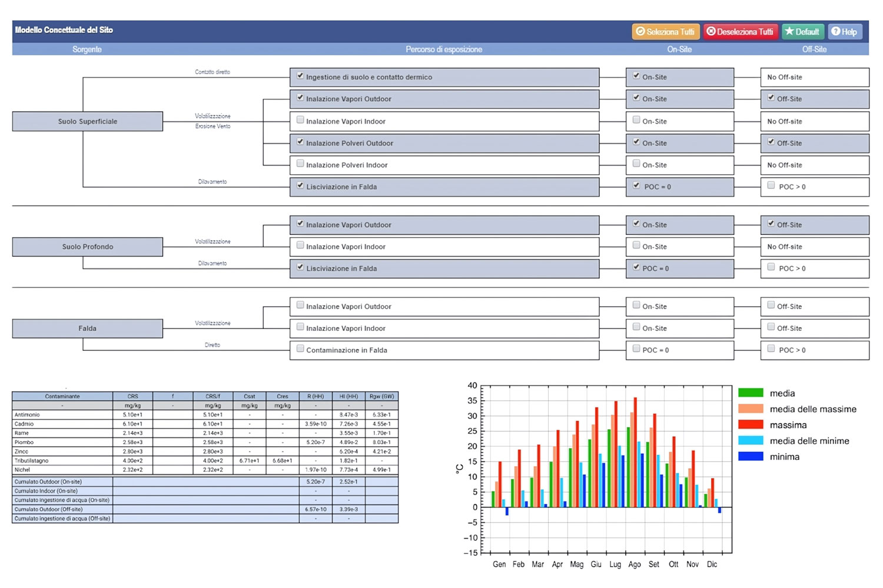Click the Cumulato Outdoor (Off-site) row label

[48, 509]
